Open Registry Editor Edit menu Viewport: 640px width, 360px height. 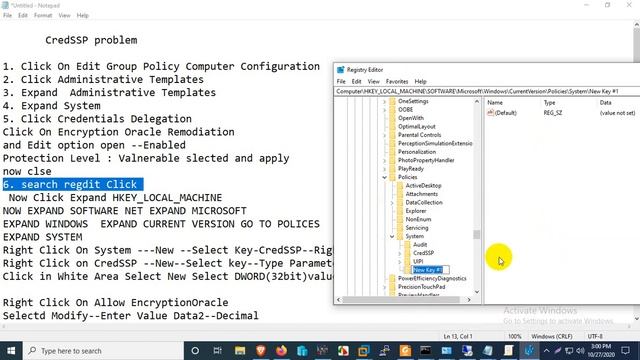point(356,82)
